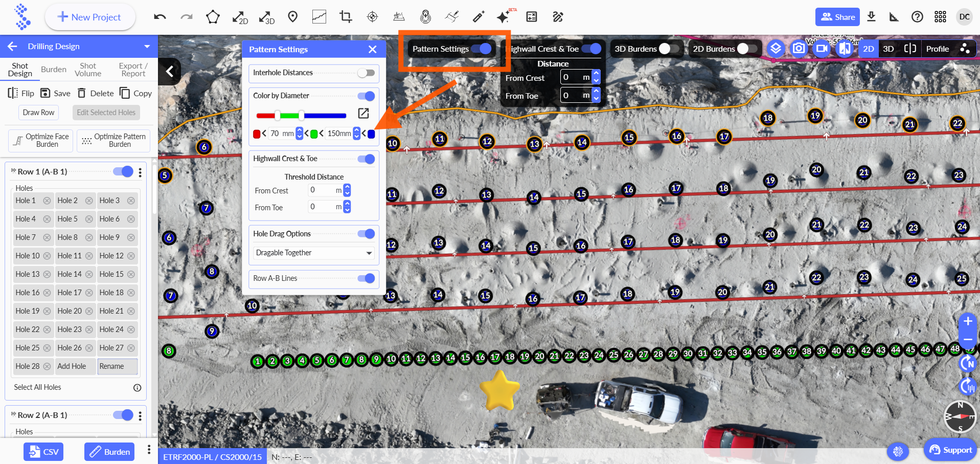
Task: Click the blue diameter color swatch
Action: click(x=371, y=134)
